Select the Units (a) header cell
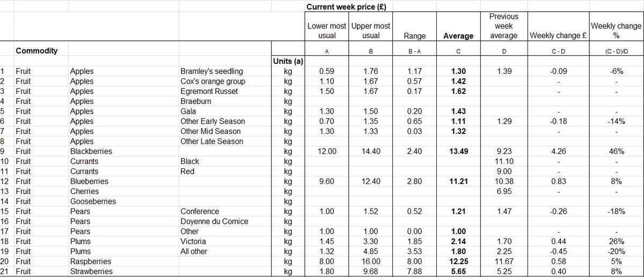 [289, 61]
